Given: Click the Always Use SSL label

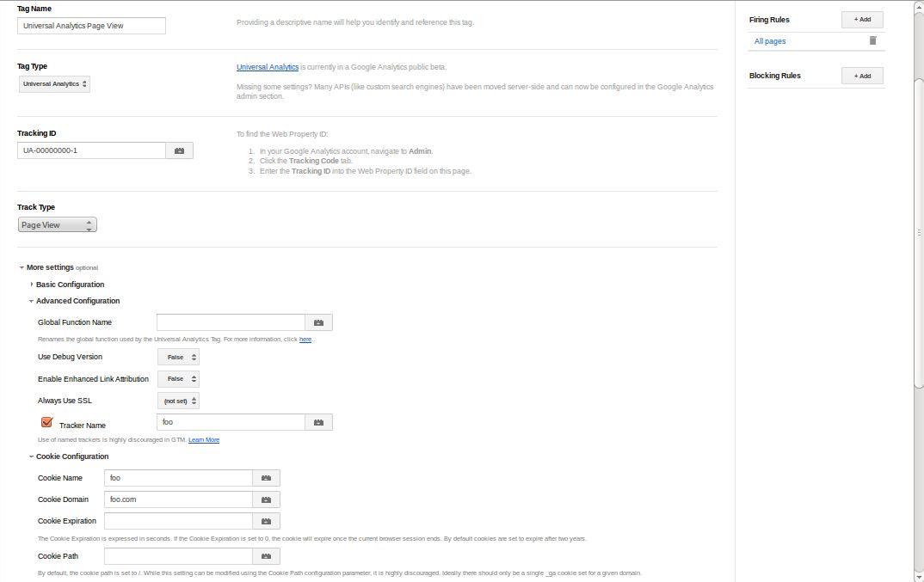Looking at the screenshot, I should click(65, 401).
